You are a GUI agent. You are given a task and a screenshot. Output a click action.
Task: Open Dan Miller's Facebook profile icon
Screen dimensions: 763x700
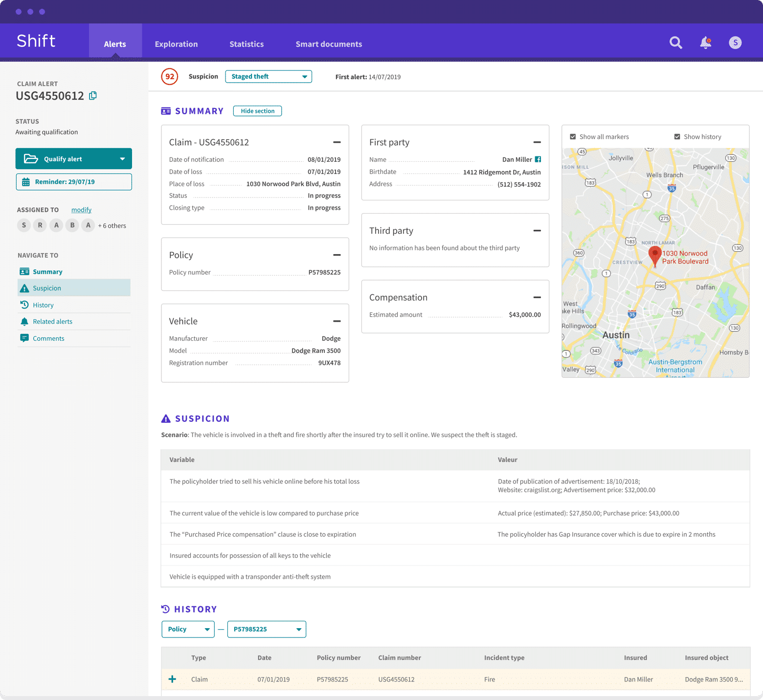point(538,159)
